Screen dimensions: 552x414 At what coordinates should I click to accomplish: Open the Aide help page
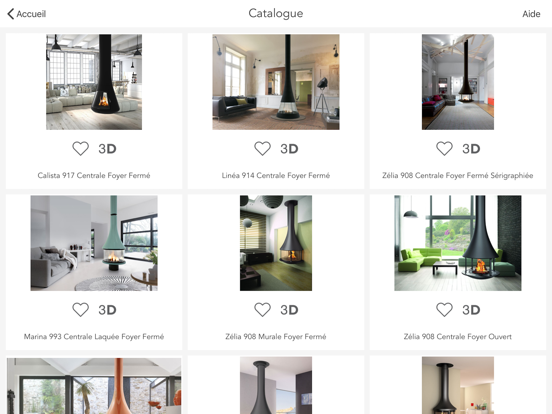[x=531, y=14]
